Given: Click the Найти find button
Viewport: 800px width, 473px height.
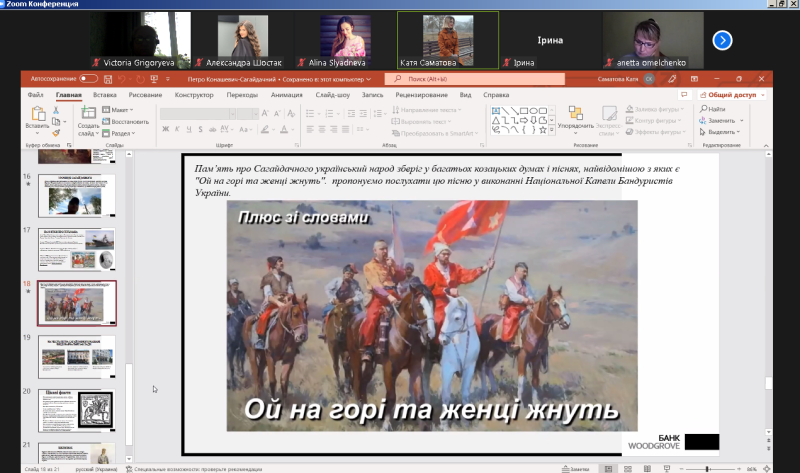Looking at the screenshot, I should (x=713, y=109).
